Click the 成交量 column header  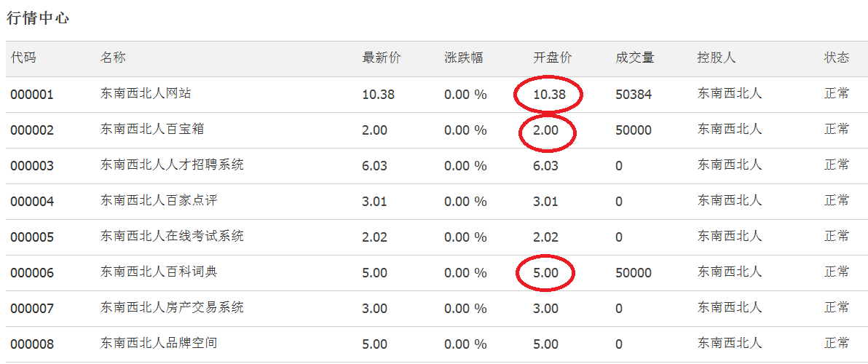tap(634, 58)
